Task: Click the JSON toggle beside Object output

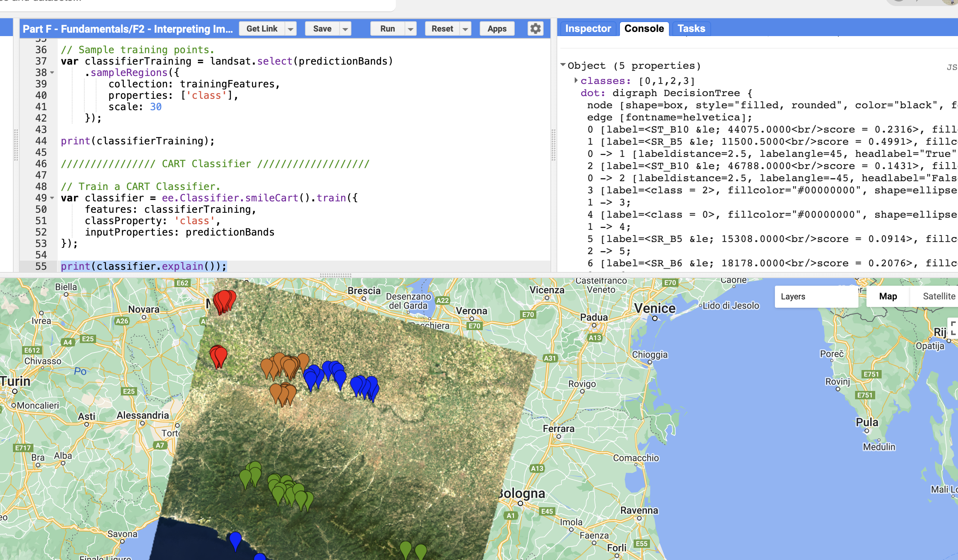Action: click(x=952, y=67)
